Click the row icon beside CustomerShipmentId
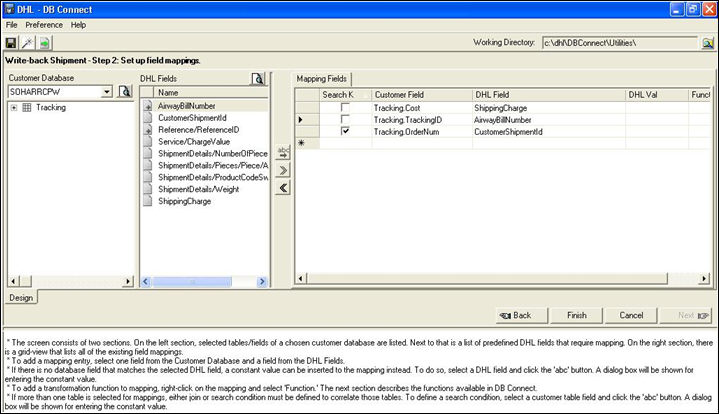Screen dimensions: 719x414 (x=148, y=118)
